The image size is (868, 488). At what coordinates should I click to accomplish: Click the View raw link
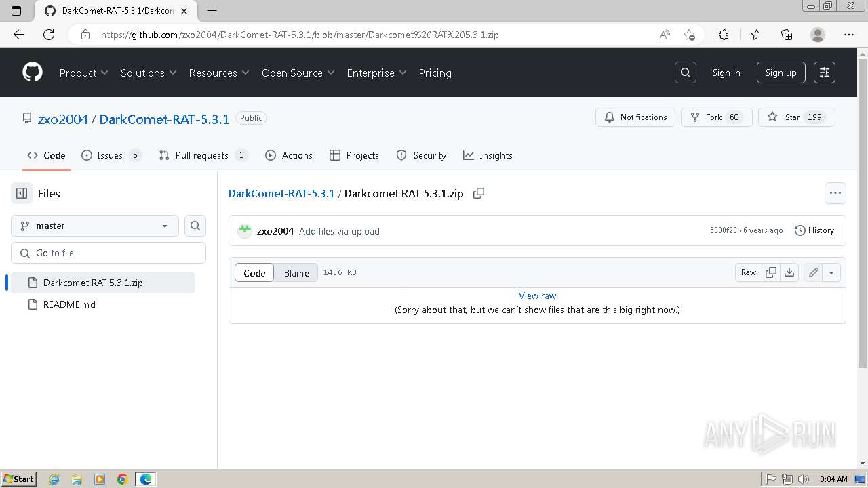tap(537, 296)
